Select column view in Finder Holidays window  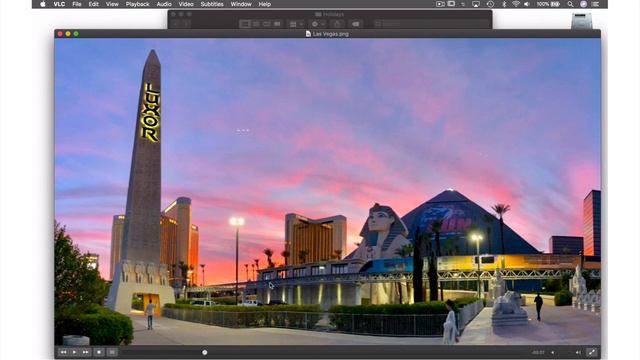pos(267,24)
